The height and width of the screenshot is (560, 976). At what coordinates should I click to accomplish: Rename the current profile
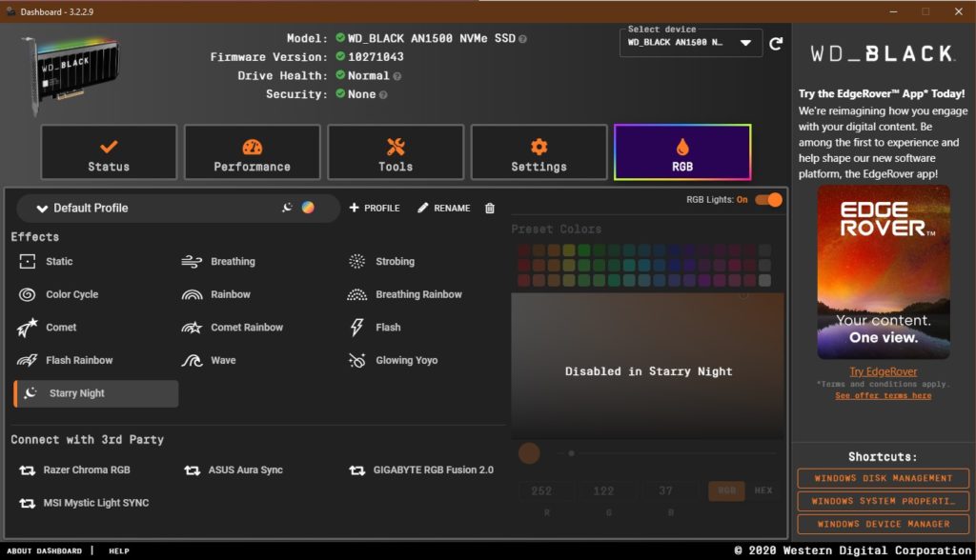444,208
